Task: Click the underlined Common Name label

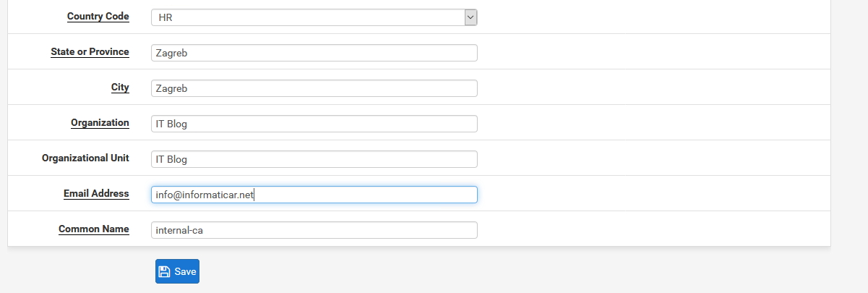Action: [94, 229]
